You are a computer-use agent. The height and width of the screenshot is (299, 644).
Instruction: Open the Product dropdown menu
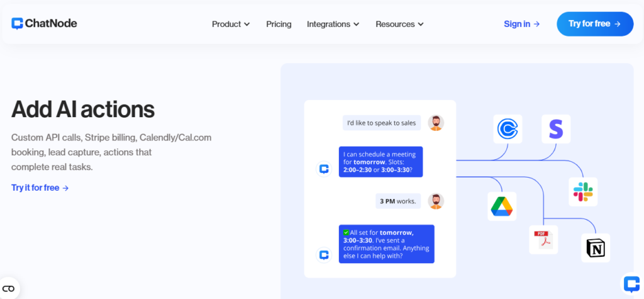[x=231, y=25]
